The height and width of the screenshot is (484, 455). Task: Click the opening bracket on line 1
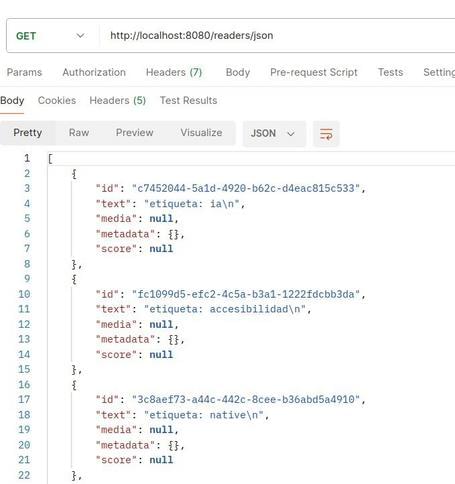[50, 158]
